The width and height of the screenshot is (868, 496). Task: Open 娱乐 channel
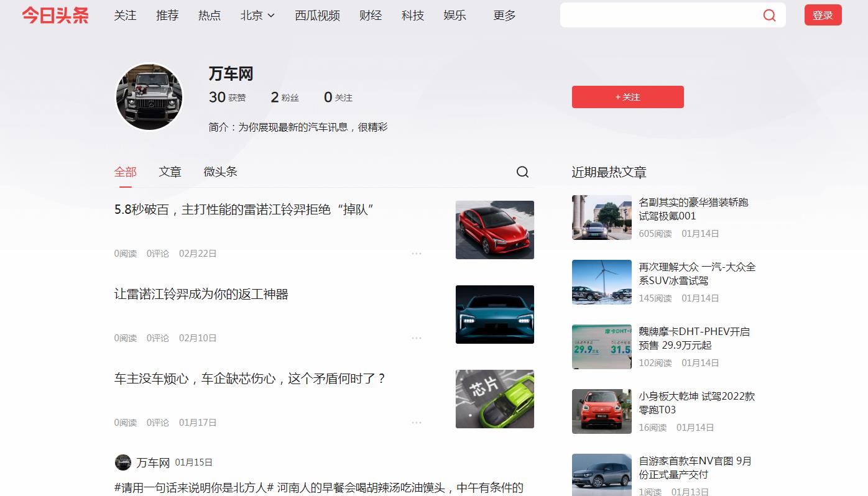tap(455, 16)
